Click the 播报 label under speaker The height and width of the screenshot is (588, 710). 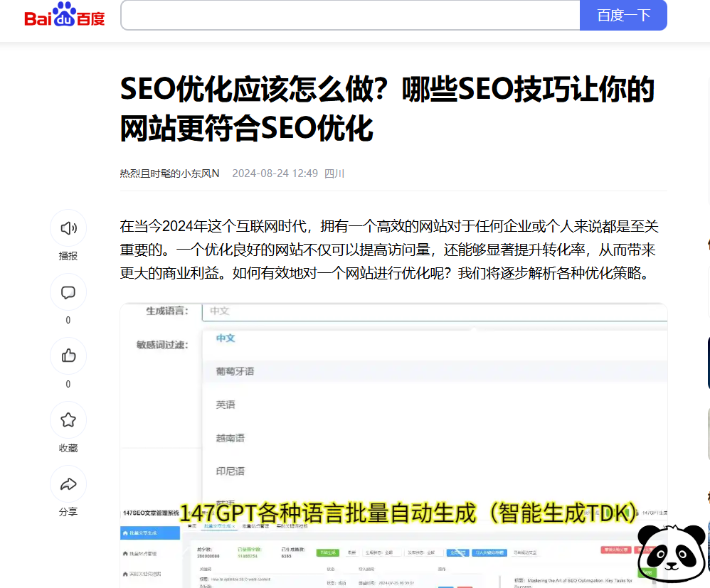[x=68, y=256]
